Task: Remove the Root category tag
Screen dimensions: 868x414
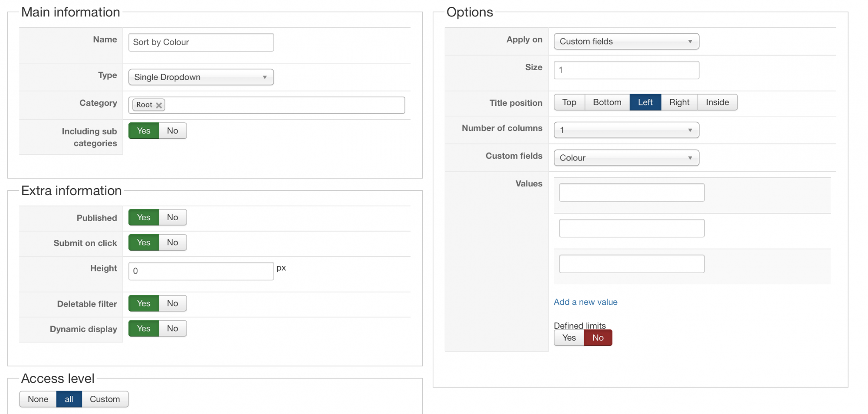Action: click(x=159, y=105)
